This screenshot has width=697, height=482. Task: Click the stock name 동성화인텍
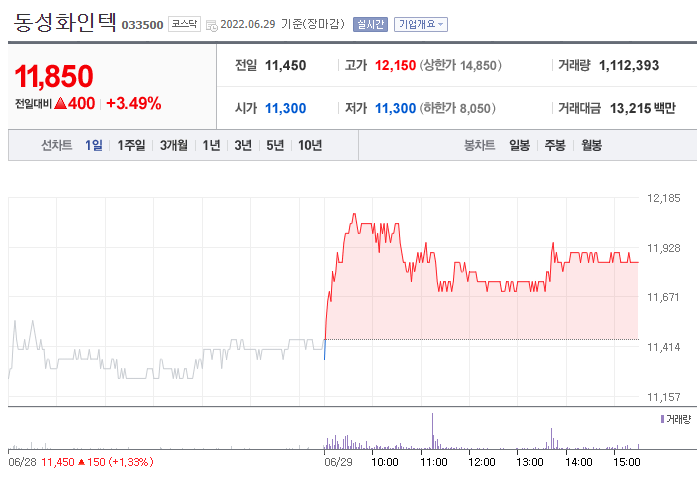[65, 22]
